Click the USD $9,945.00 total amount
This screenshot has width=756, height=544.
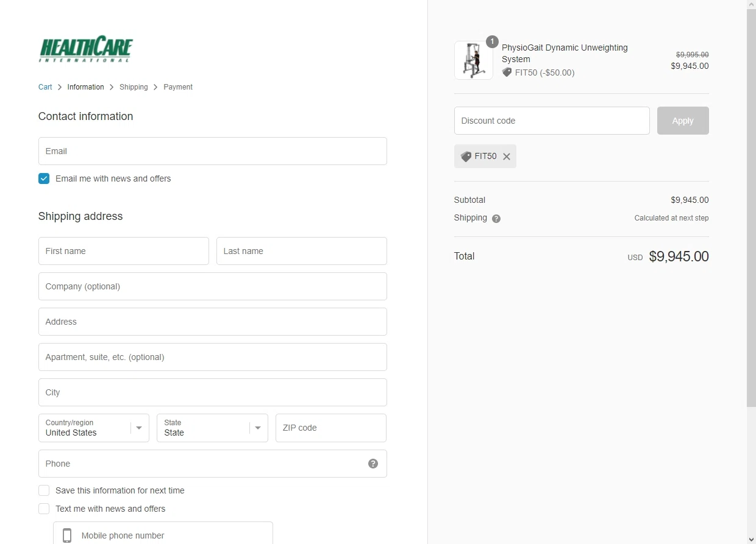click(x=668, y=256)
